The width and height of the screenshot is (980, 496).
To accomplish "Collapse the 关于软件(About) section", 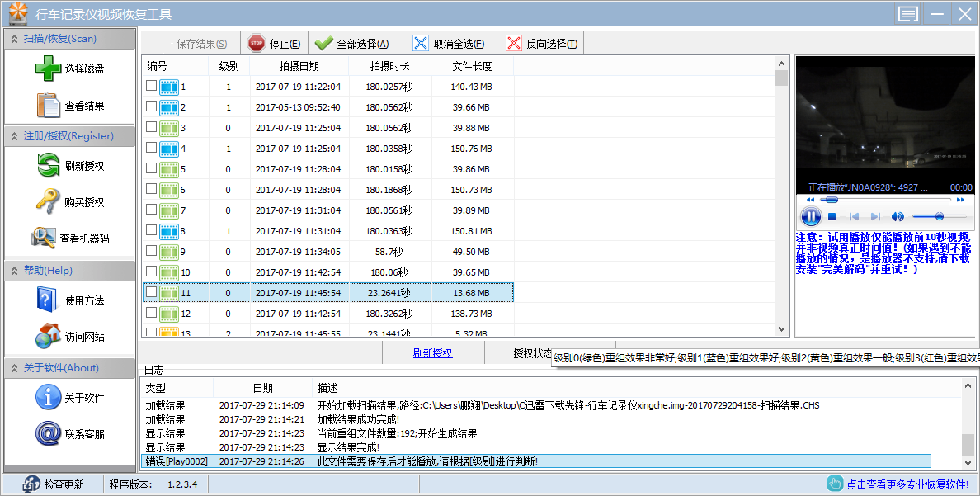I will click(x=14, y=368).
